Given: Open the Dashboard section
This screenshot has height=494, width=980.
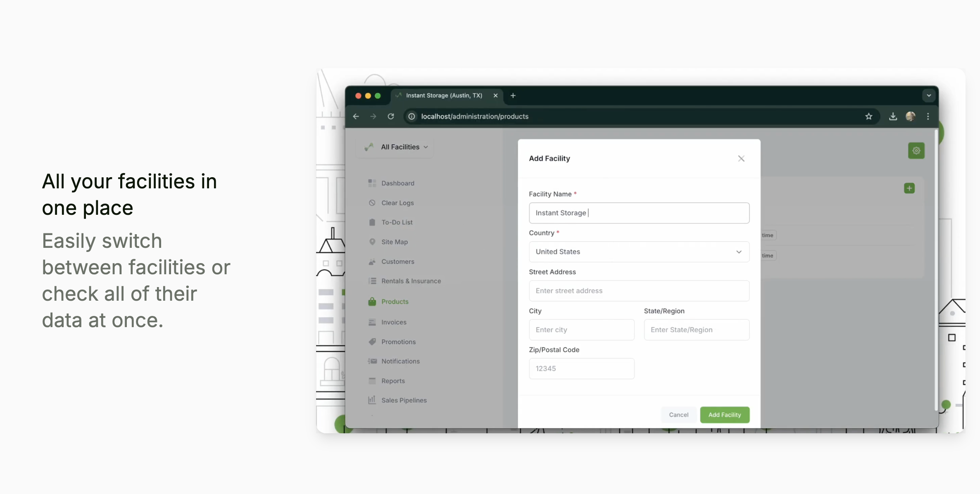Looking at the screenshot, I should 397,183.
